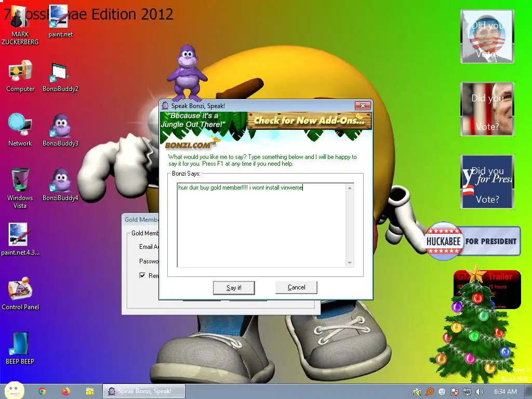Viewport: 532px width, 399px height.
Task: Click the taskbar clock showing 6:34 AM
Action: tap(505, 392)
